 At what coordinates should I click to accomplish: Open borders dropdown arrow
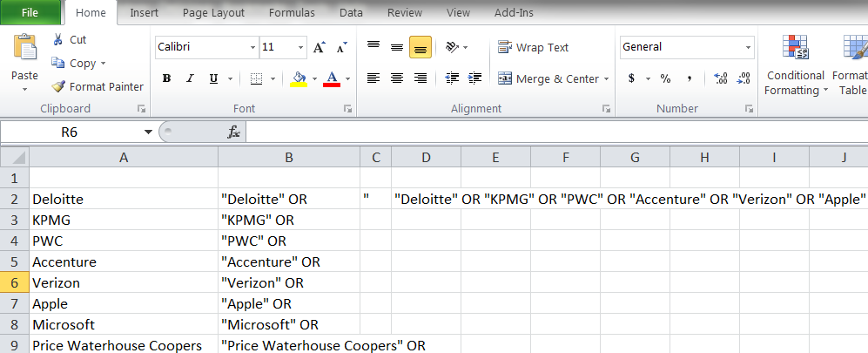pos(273,78)
